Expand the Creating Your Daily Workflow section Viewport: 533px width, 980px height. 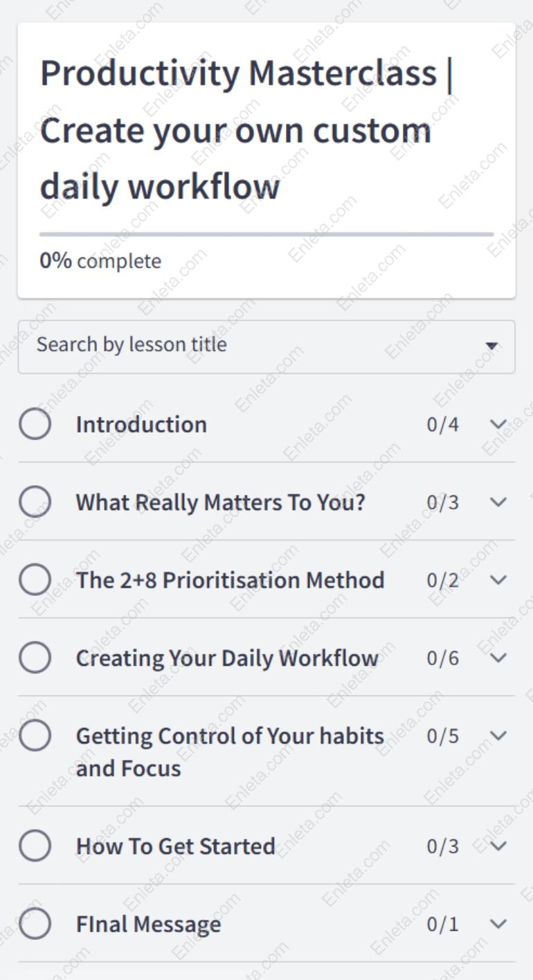pyautogui.click(x=498, y=658)
